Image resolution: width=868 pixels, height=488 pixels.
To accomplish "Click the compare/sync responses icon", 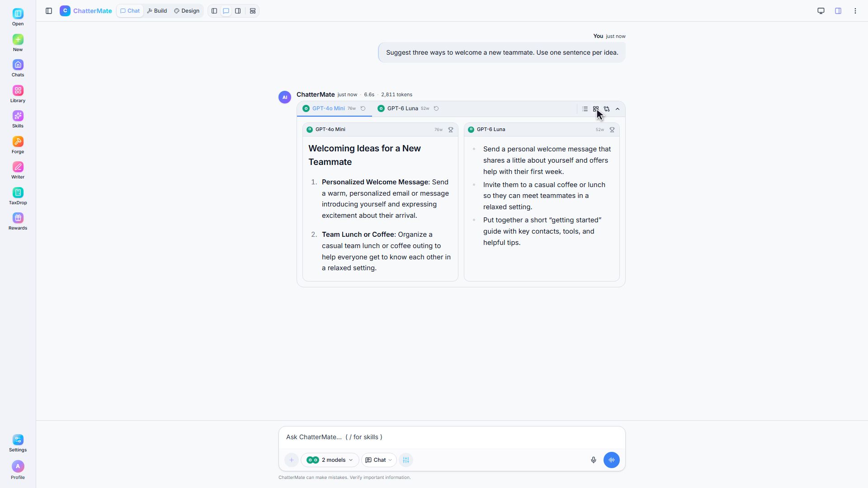I will [x=607, y=109].
